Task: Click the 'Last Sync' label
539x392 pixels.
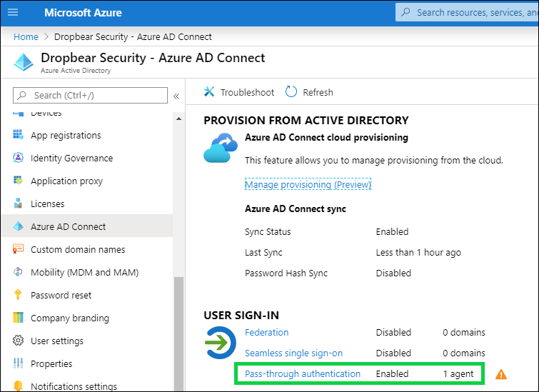Action: pos(263,252)
